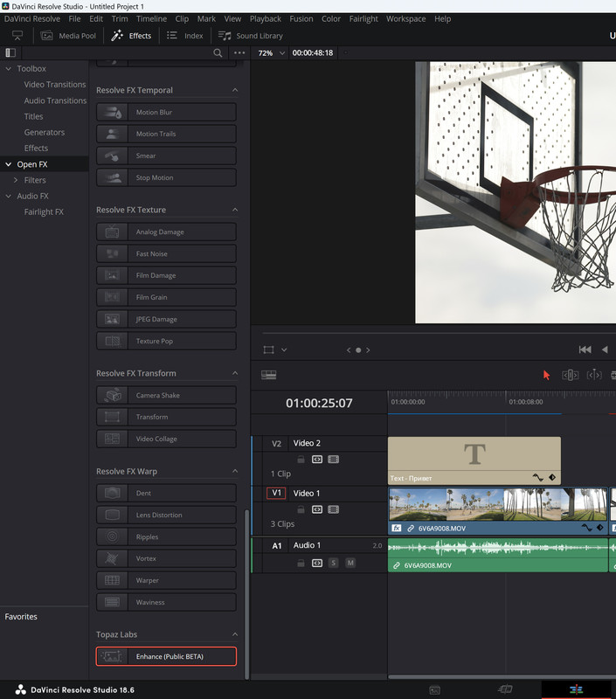Viewport: 616px width, 699px height.
Task: Open the Trim menu
Action: point(120,18)
